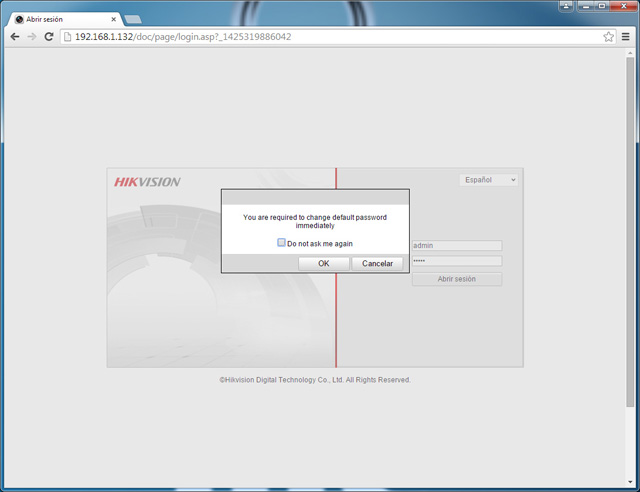Click the browser forward arrow
This screenshot has width=640, height=492.
[31, 37]
